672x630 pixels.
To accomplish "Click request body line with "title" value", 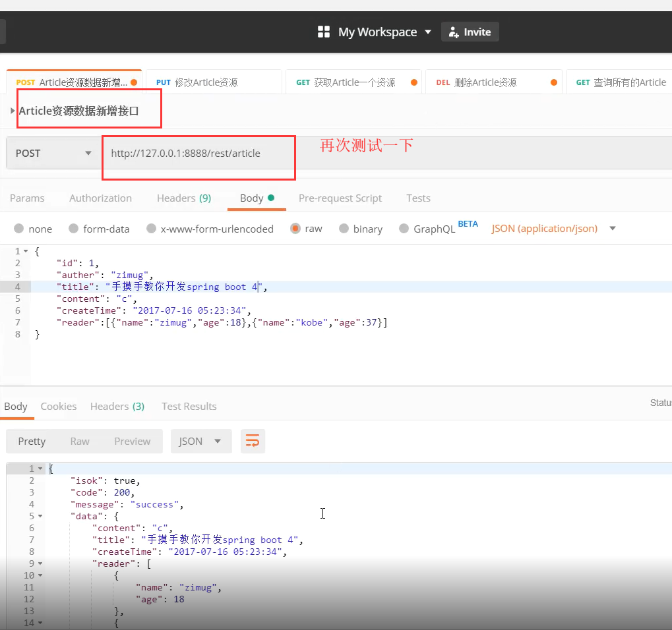I will 162,287.
